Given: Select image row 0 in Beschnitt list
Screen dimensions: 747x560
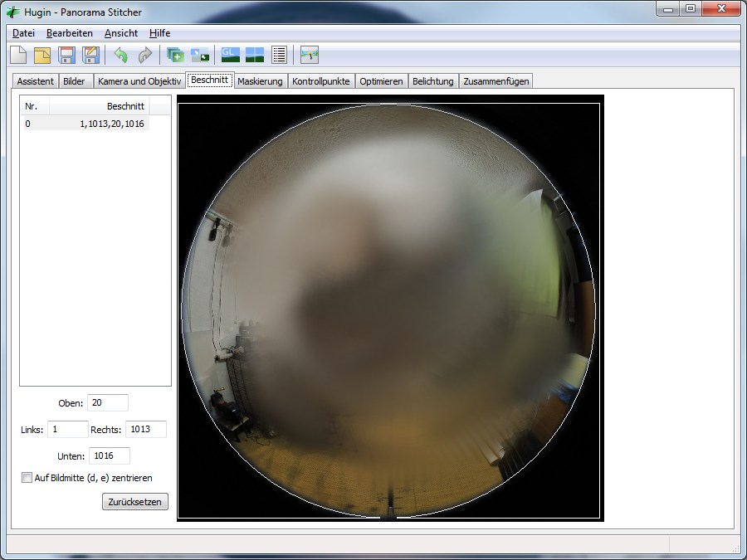Looking at the screenshot, I should (85, 124).
